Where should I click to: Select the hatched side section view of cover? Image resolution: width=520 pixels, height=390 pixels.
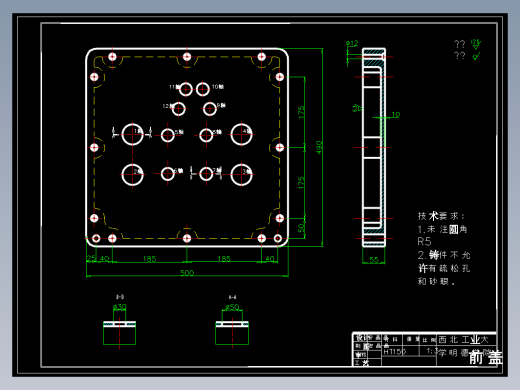374,147
